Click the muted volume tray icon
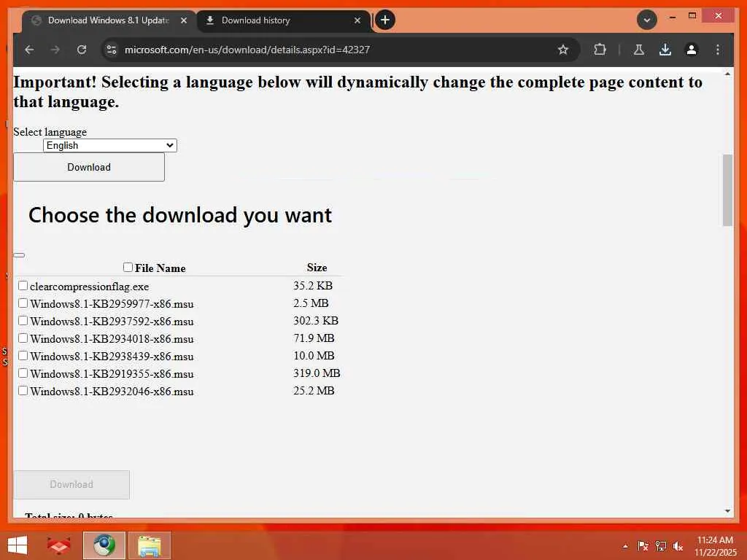This screenshot has height=560, width=747. pyautogui.click(x=678, y=546)
